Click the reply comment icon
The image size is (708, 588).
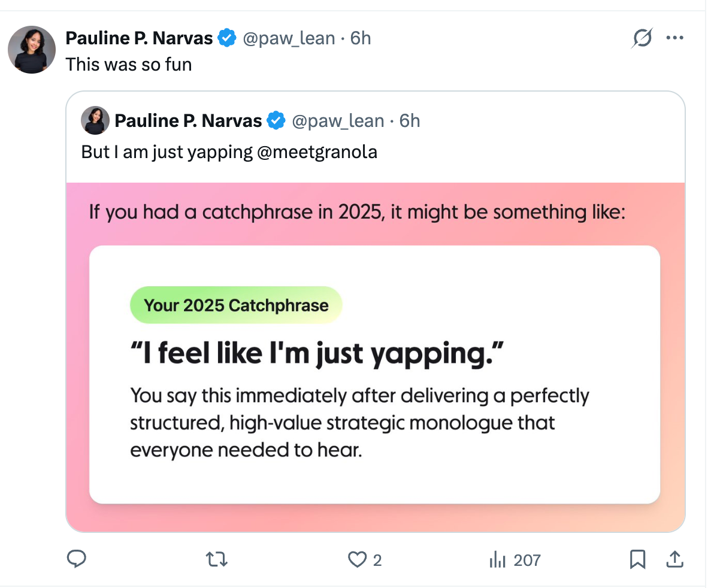(x=76, y=559)
